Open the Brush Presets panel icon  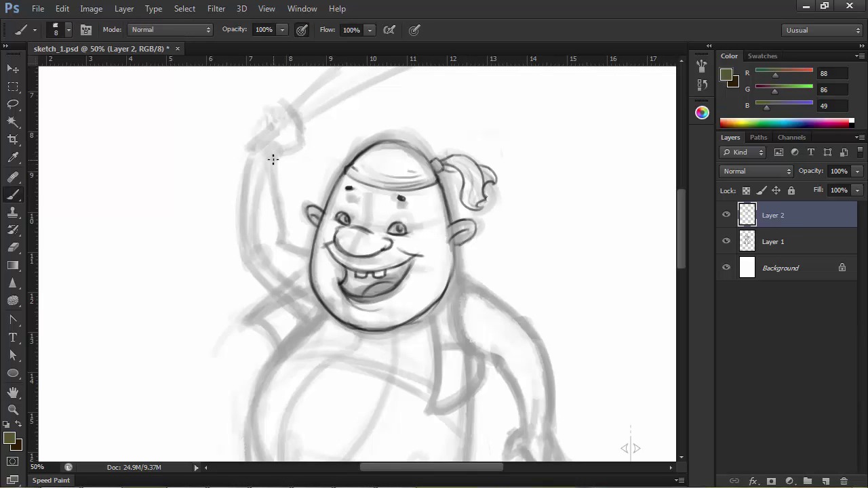702,66
